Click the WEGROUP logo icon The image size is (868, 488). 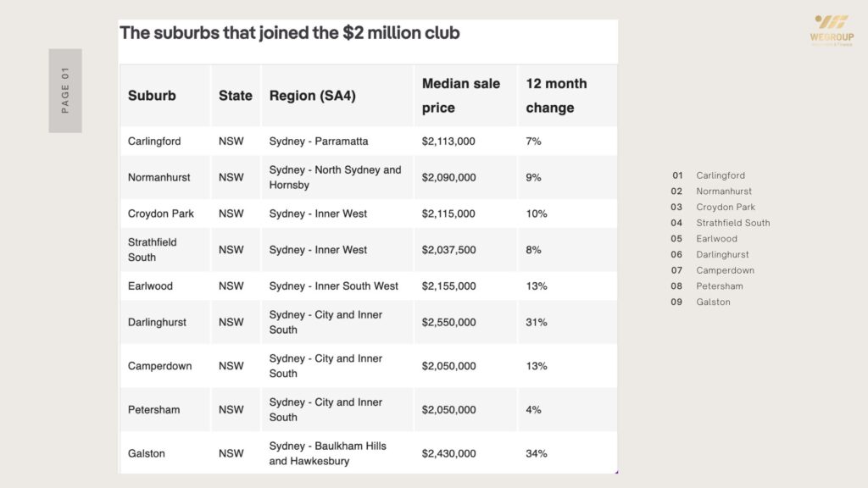pos(831,23)
